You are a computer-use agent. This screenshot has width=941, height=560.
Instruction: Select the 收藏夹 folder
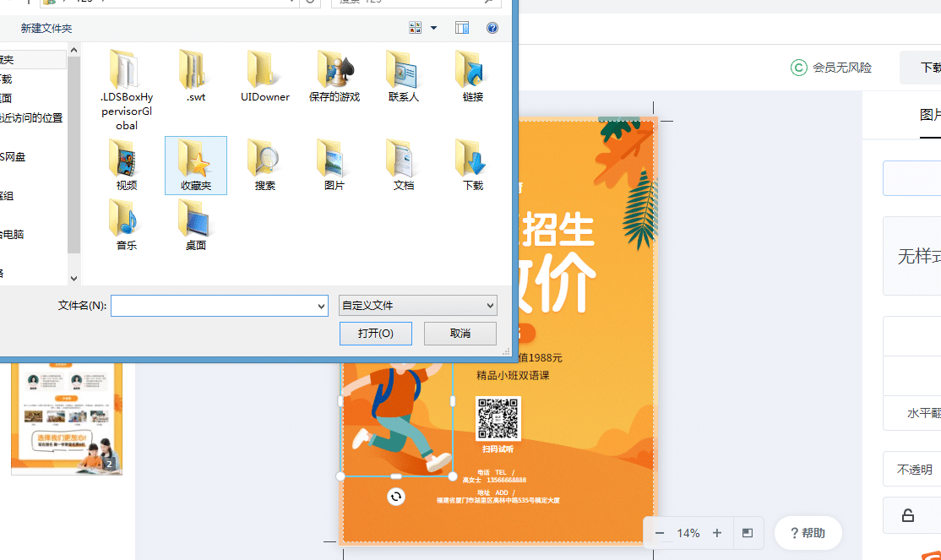coord(196,165)
